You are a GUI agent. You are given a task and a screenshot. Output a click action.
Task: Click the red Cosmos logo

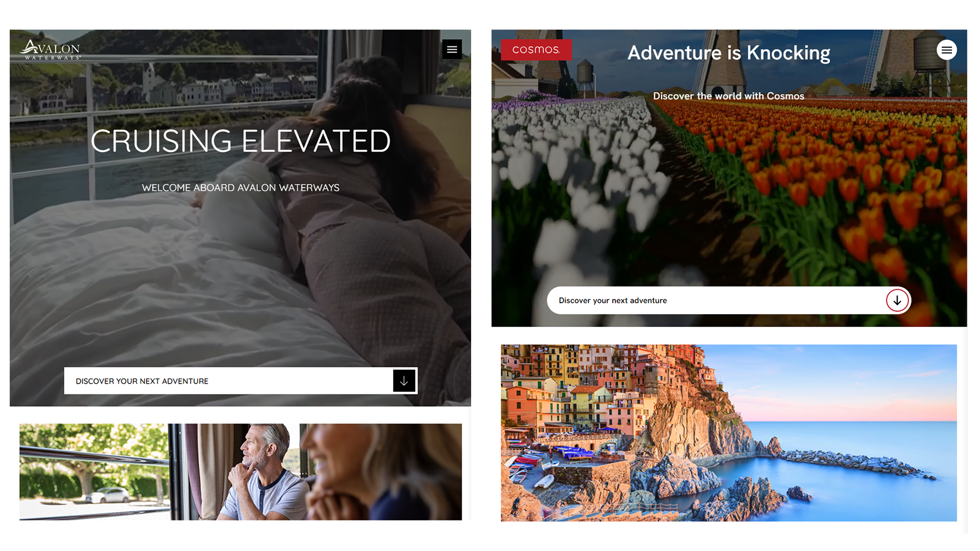536,50
